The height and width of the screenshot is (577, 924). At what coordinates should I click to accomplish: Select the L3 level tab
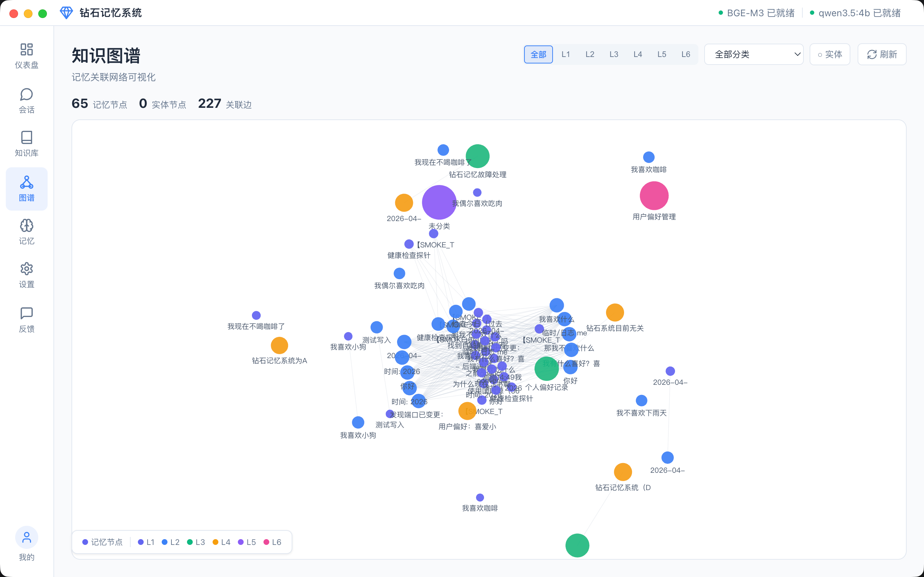pos(614,54)
